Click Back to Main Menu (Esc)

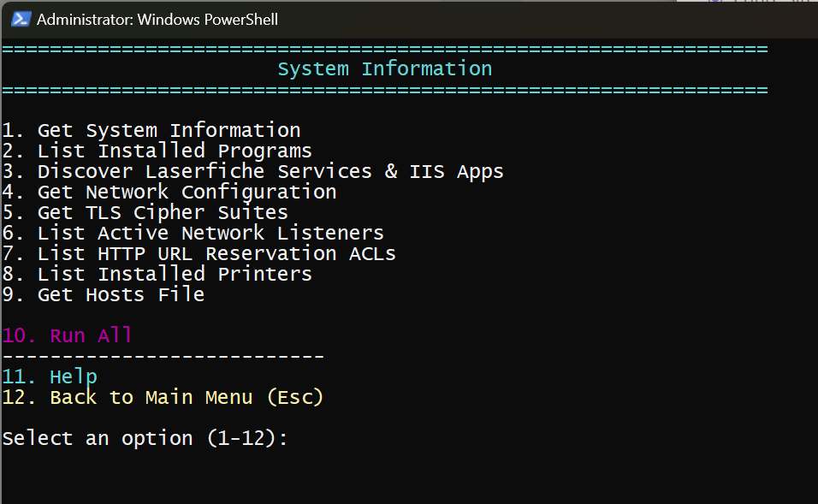pyautogui.click(x=163, y=397)
